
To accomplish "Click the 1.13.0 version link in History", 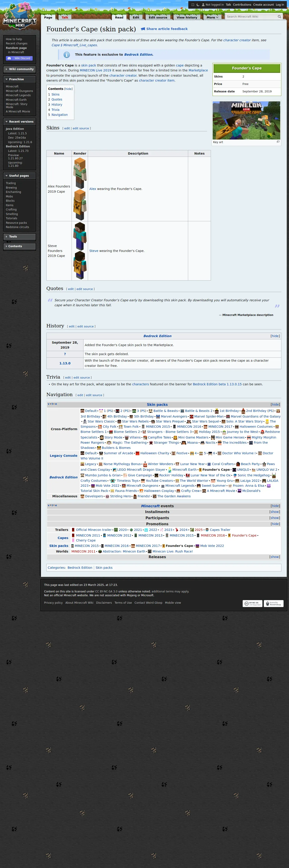I will [x=65, y=363].
